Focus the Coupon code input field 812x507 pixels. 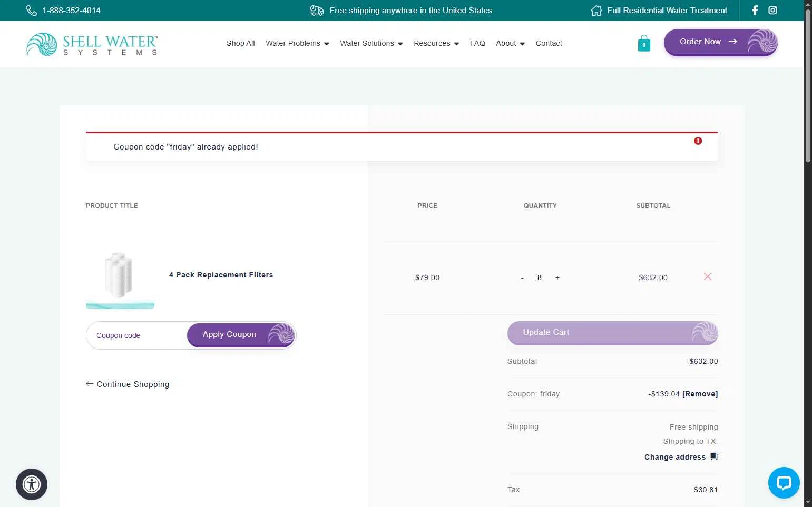coord(137,335)
